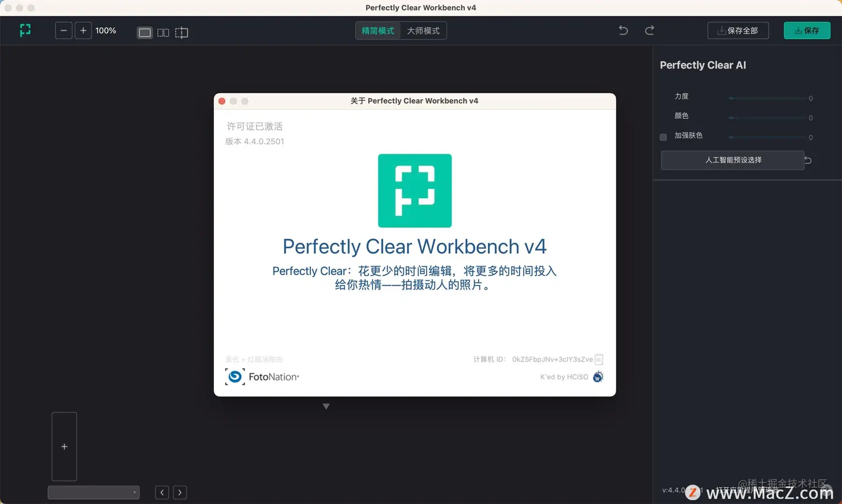Click the 保存全部 button
Viewport: 842px width, 504px height.
[x=738, y=31]
